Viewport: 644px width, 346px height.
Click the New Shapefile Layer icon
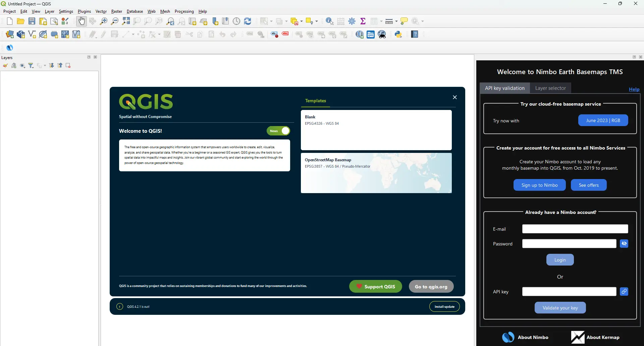[32, 34]
